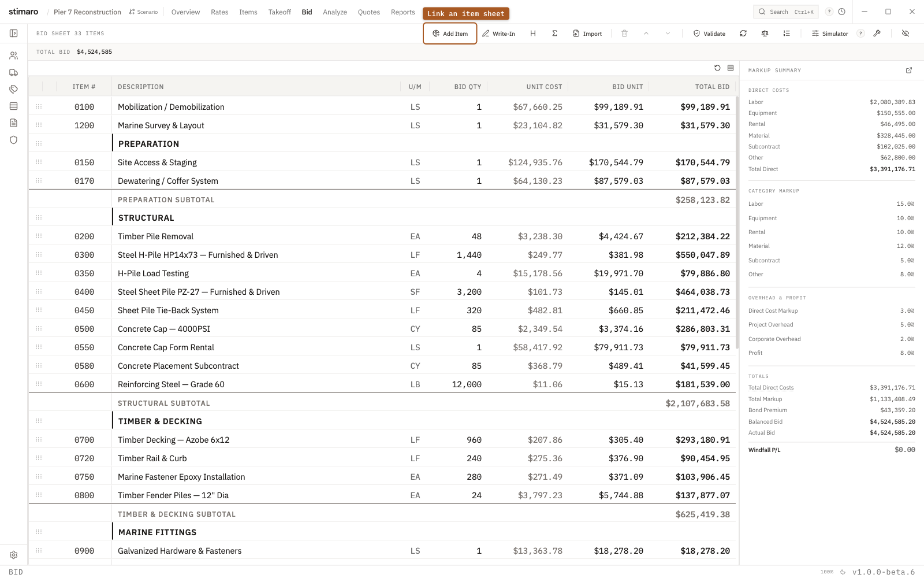The width and height of the screenshot is (924, 578).
Task: Open Pier 7 Reconstruction project link
Action: [87, 12]
